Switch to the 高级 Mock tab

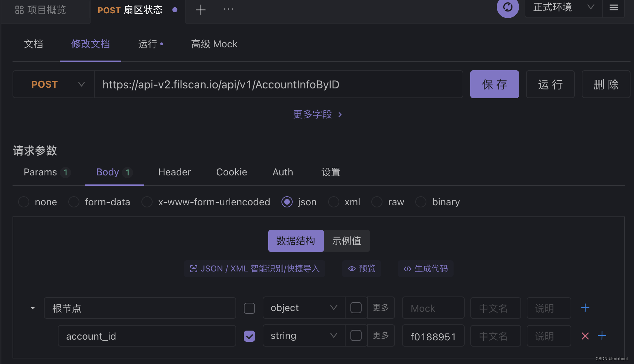214,44
